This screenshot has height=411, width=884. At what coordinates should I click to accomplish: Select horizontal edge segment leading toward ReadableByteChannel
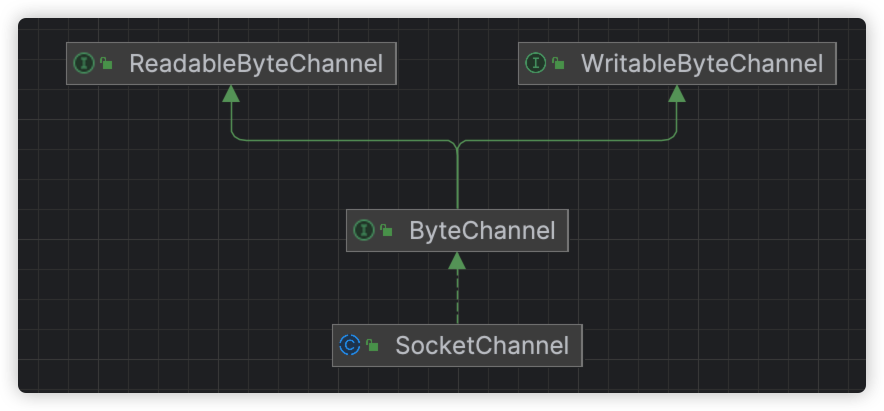[340, 140]
